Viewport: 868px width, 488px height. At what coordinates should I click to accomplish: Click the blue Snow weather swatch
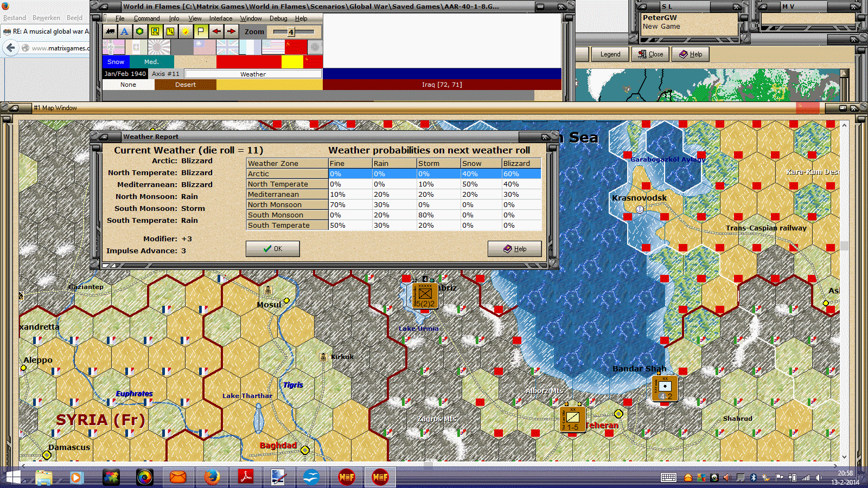click(116, 62)
